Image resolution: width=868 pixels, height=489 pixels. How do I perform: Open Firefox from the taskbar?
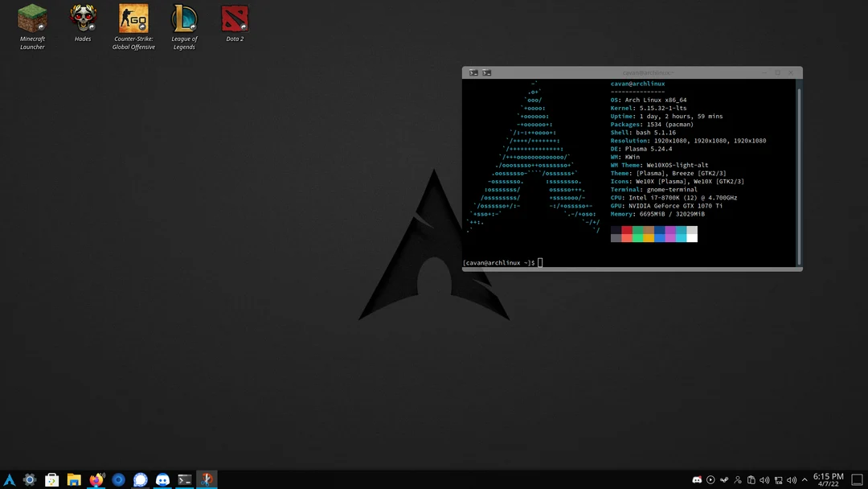(x=96, y=479)
